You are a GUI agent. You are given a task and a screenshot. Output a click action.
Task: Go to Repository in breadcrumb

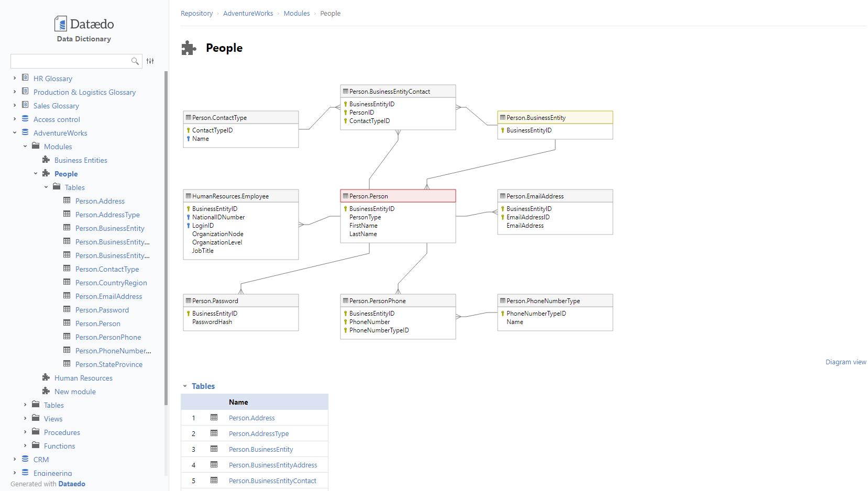196,14
